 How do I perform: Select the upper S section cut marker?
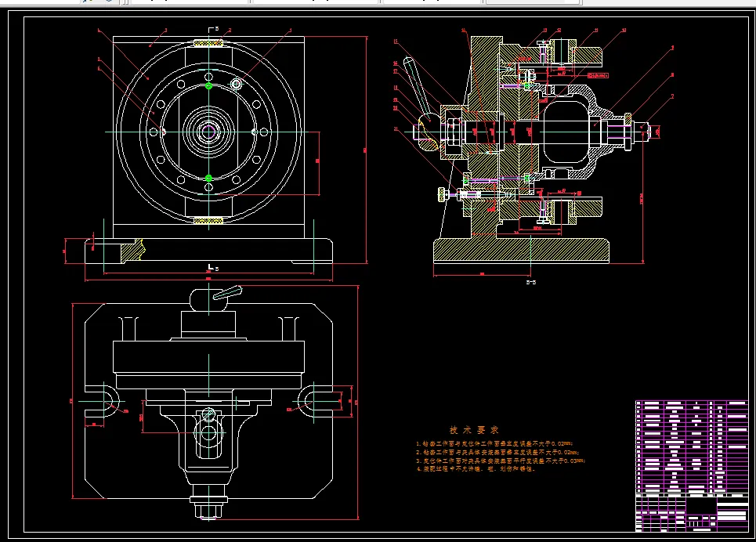213,30
